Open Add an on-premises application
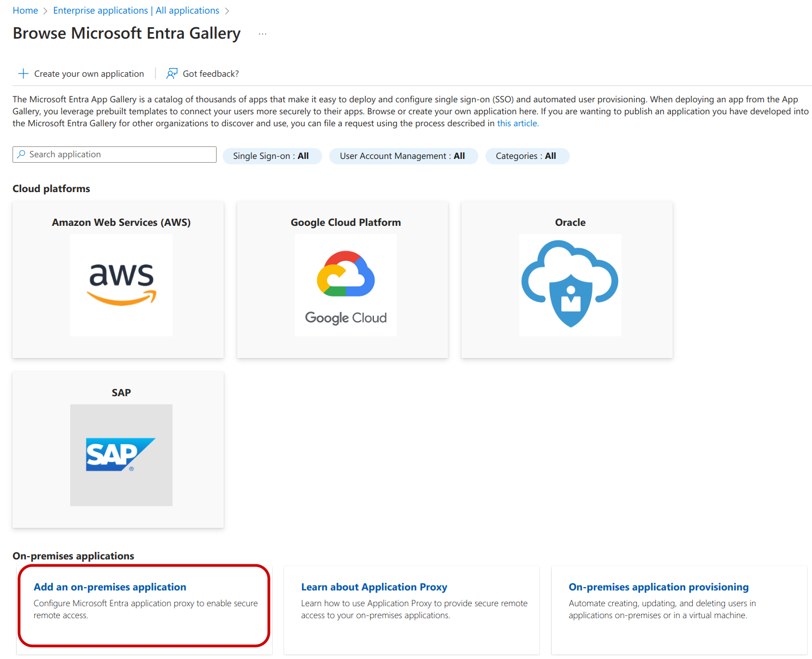The image size is (812, 659). (110, 587)
